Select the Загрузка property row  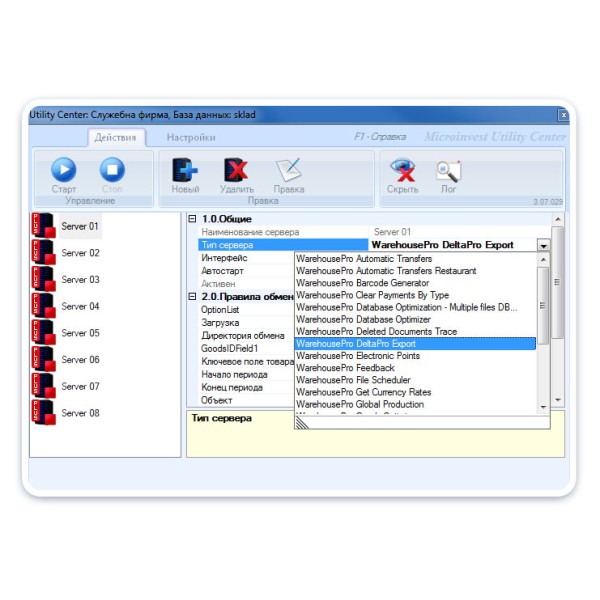click(x=246, y=323)
